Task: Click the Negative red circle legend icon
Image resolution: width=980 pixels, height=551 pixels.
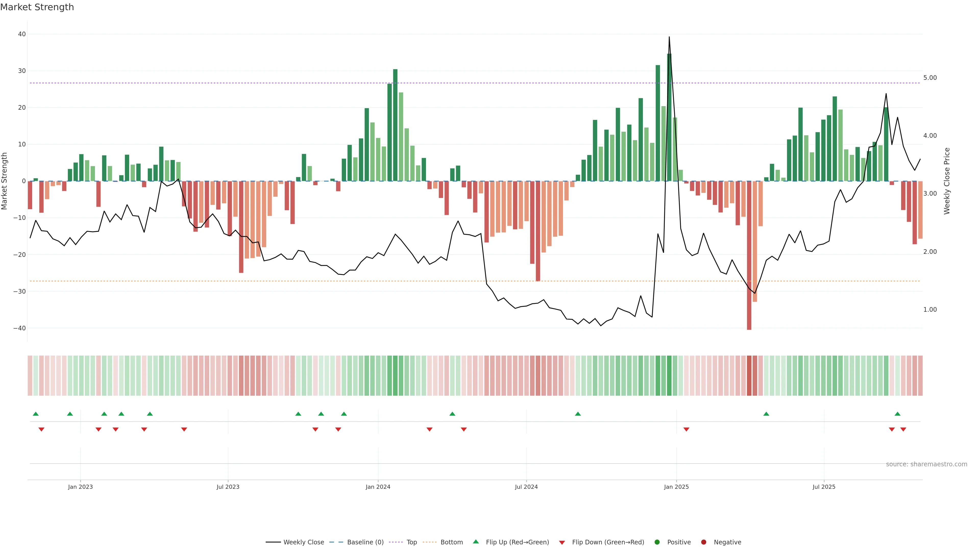Action: [x=703, y=542]
